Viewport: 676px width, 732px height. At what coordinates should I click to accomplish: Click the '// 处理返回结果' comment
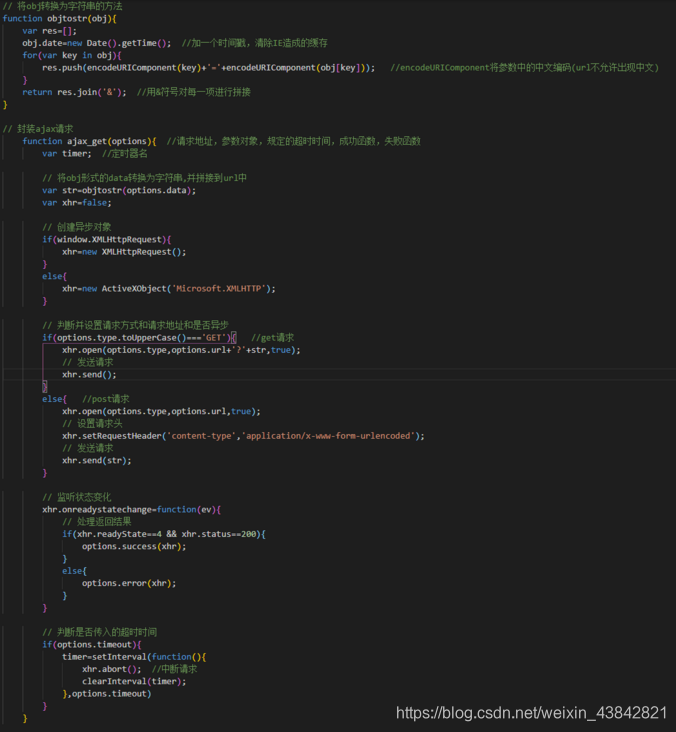point(97,522)
